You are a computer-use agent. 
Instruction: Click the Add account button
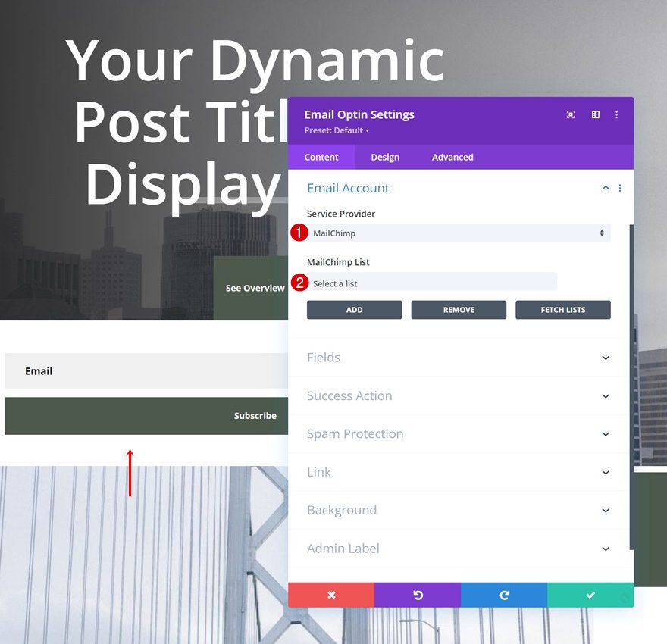coord(354,310)
